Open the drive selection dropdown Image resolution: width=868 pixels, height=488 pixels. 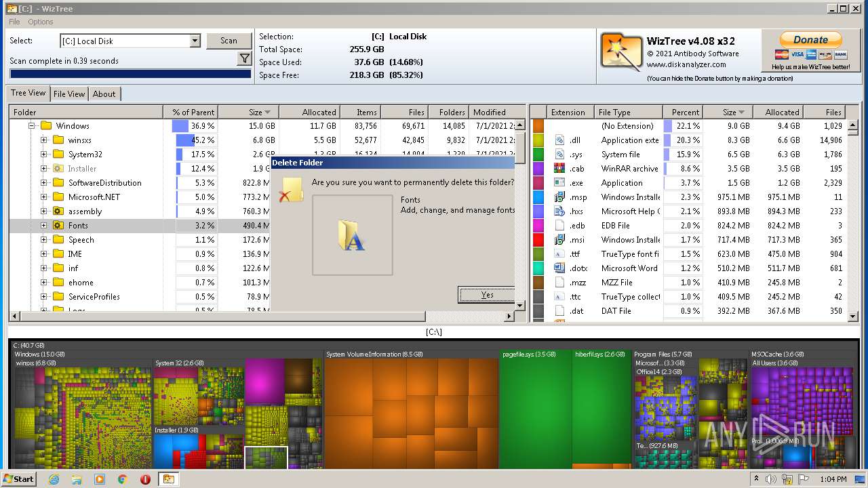point(195,41)
